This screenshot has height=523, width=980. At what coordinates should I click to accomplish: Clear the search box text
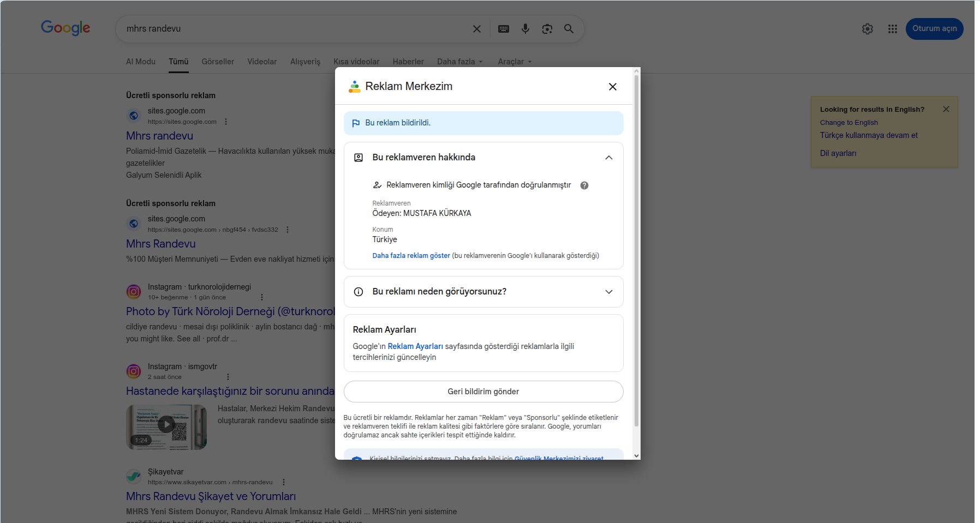click(477, 29)
